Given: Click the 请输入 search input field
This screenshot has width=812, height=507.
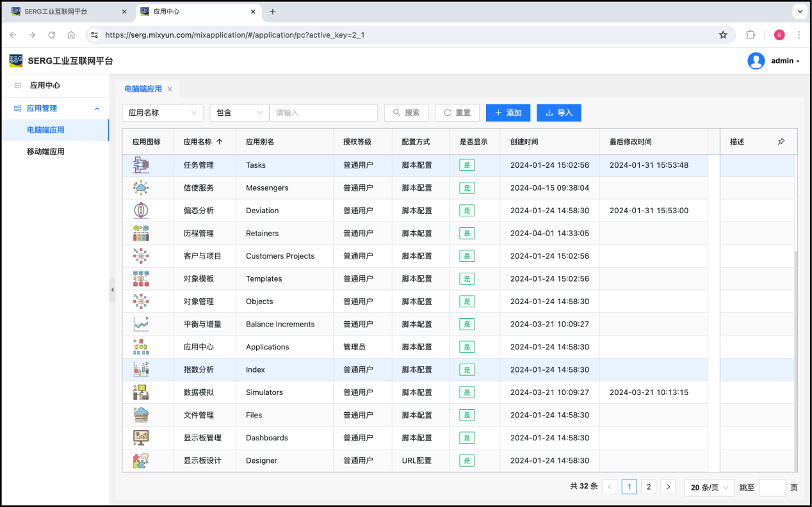Looking at the screenshot, I should click(x=323, y=113).
